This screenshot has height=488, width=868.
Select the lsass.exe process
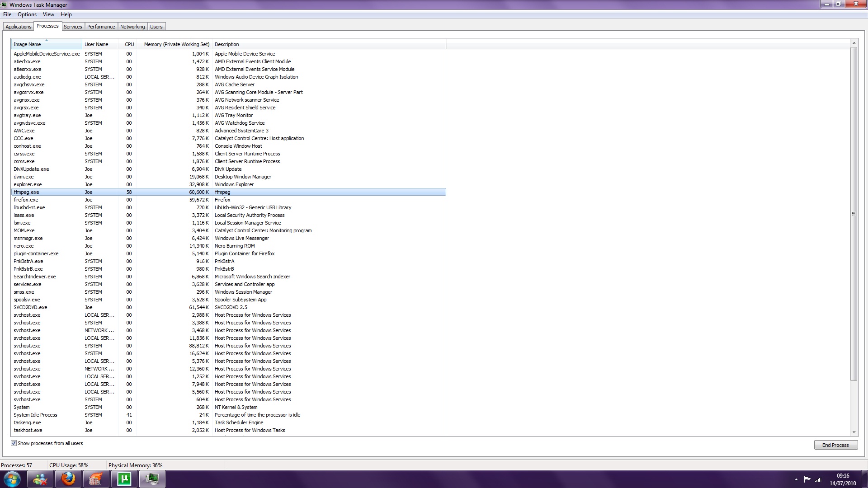(228, 215)
